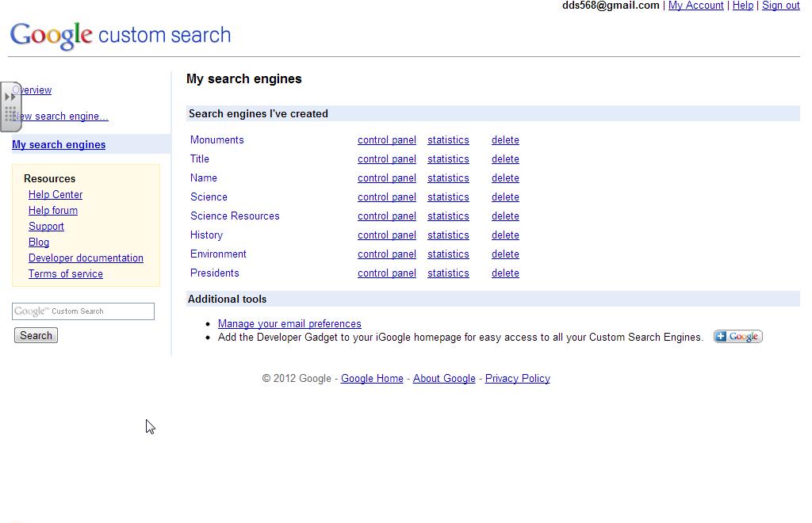
Task: Open the control panel for Monuments
Action: click(x=386, y=139)
